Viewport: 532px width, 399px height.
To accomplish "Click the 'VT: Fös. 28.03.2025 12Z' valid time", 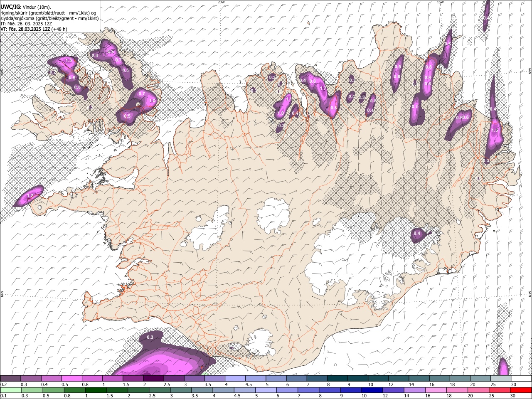I will tap(25, 29).
